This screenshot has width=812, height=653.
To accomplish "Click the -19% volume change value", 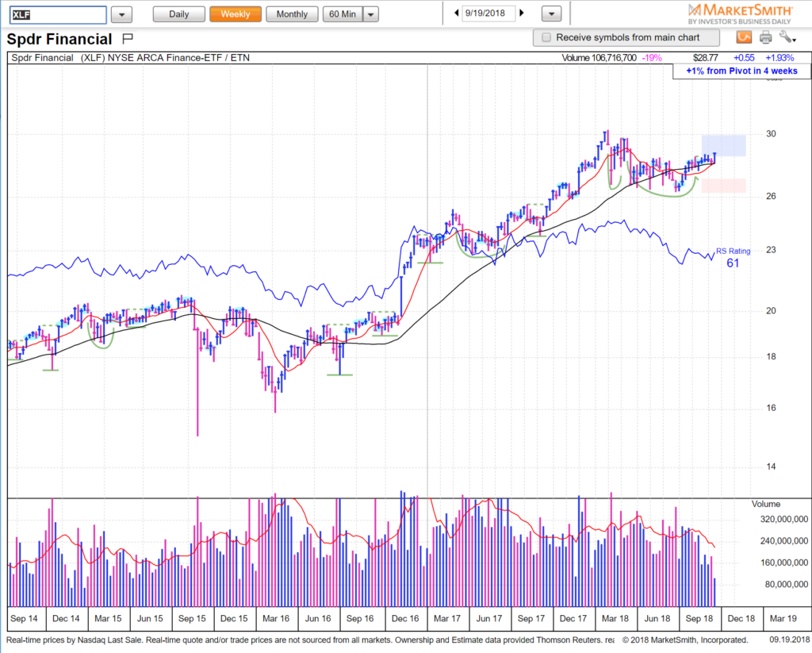I will point(652,58).
